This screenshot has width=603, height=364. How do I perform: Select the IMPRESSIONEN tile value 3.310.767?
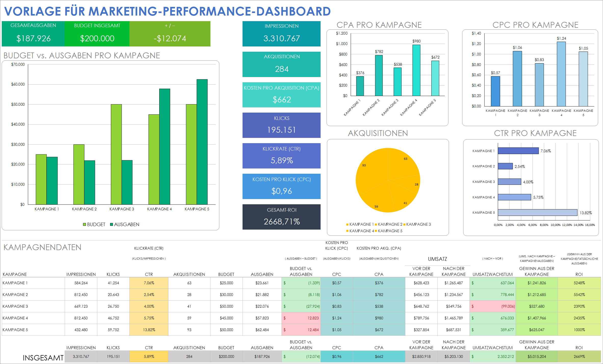pyautogui.click(x=282, y=38)
